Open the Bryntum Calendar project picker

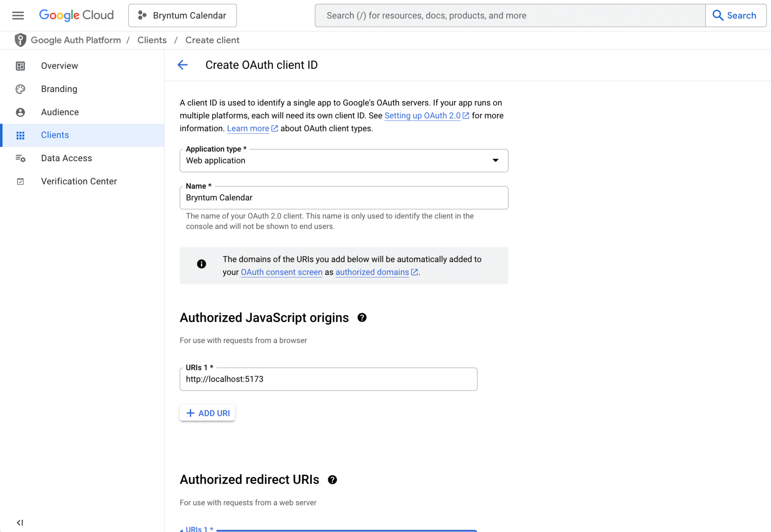pos(183,15)
